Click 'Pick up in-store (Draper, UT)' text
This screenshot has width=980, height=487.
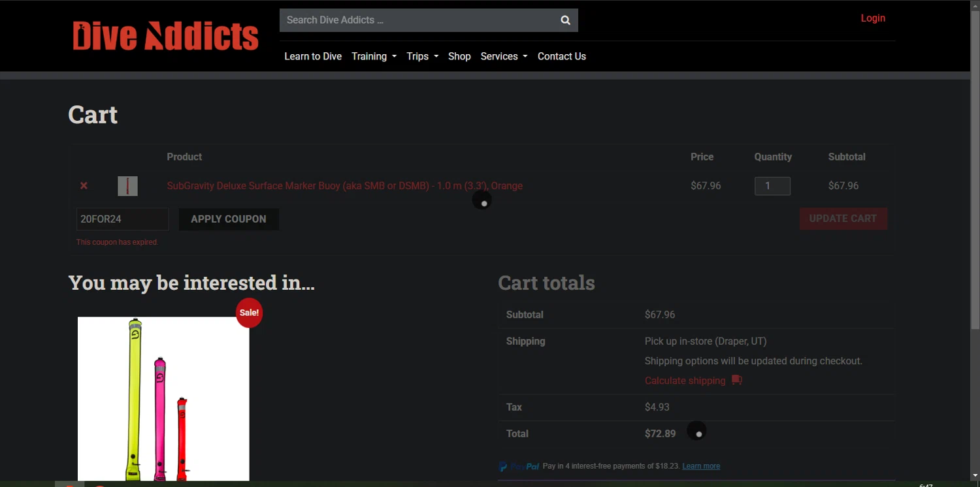point(706,341)
